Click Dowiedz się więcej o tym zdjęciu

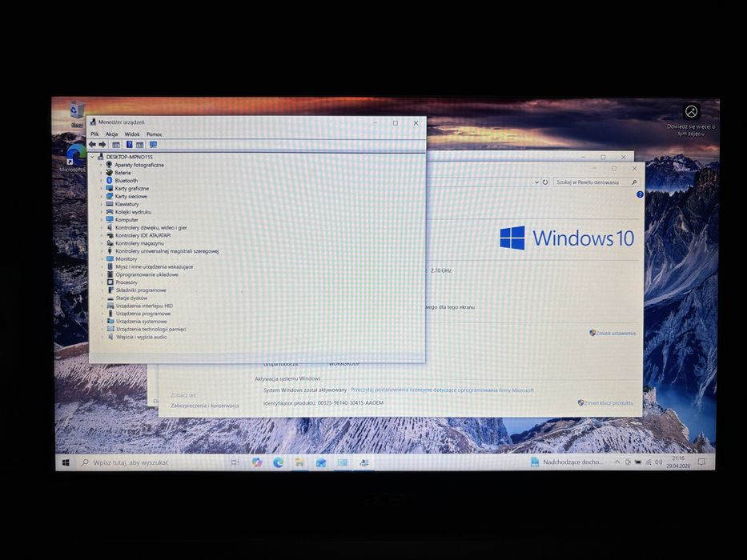[691, 130]
